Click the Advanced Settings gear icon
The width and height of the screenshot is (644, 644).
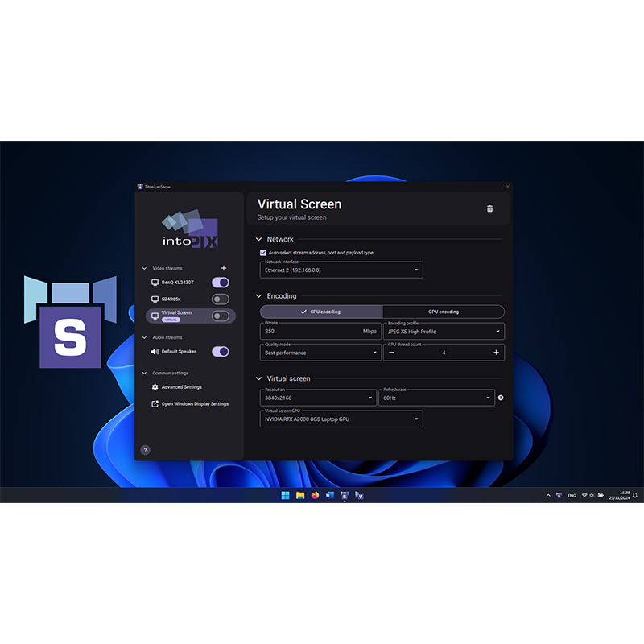point(155,387)
